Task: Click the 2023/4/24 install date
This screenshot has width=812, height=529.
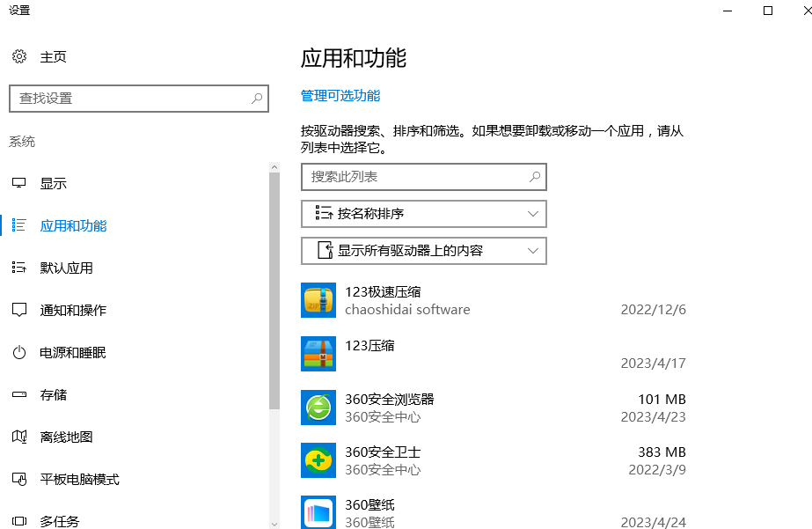Action: click(654, 522)
